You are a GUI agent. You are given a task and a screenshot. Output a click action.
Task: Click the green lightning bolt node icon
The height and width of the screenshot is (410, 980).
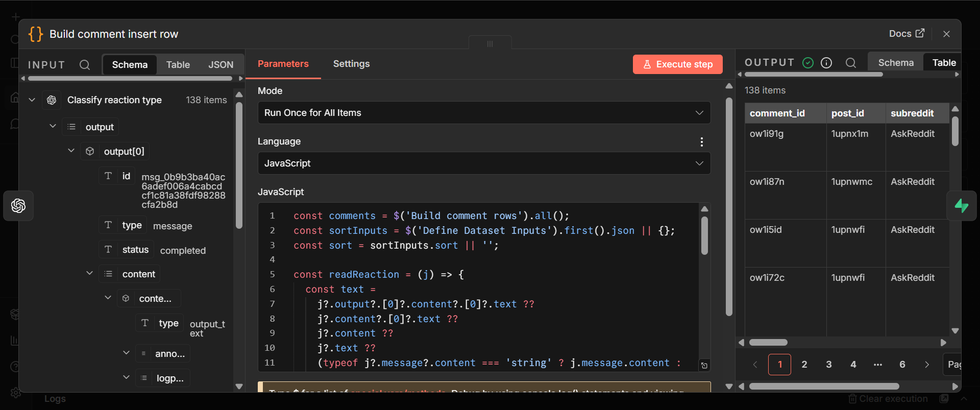[x=962, y=206]
